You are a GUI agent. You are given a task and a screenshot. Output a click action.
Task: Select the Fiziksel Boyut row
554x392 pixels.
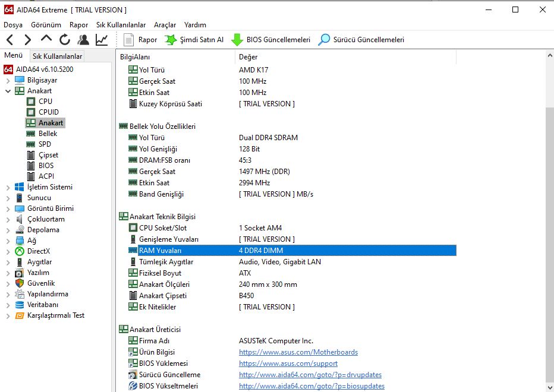pyautogui.click(x=292, y=273)
